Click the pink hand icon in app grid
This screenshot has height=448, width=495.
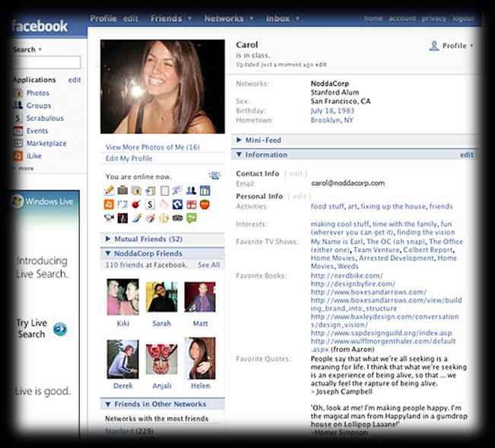163,205
